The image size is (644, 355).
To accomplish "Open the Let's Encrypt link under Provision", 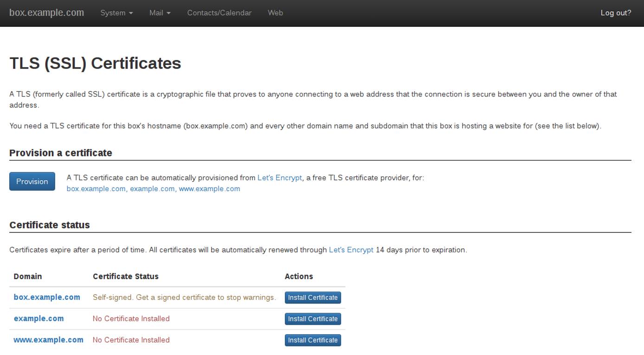I will pos(280,177).
